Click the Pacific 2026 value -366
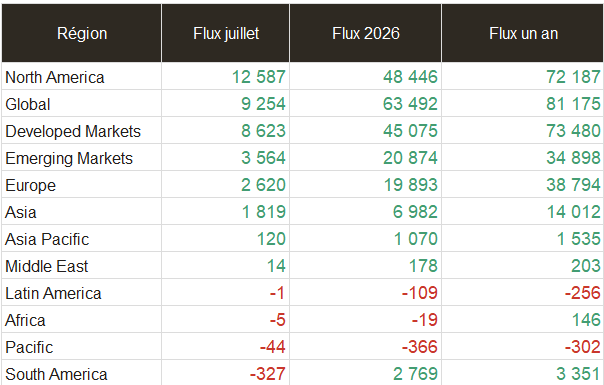Viewport: 604px width, 385px height. (420, 347)
